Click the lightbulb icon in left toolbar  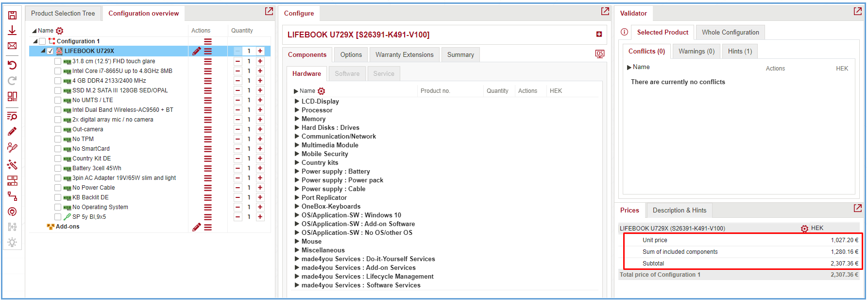tap(12, 242)
